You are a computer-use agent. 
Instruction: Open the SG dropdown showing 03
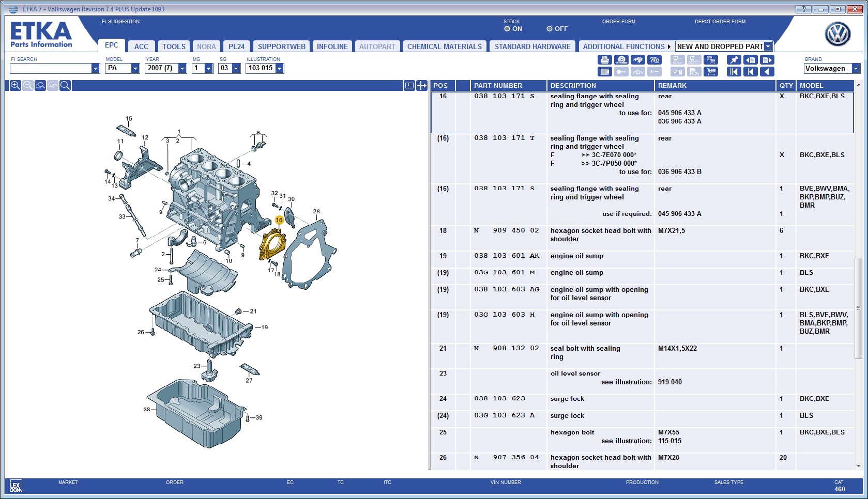click(x=236, y=68)
